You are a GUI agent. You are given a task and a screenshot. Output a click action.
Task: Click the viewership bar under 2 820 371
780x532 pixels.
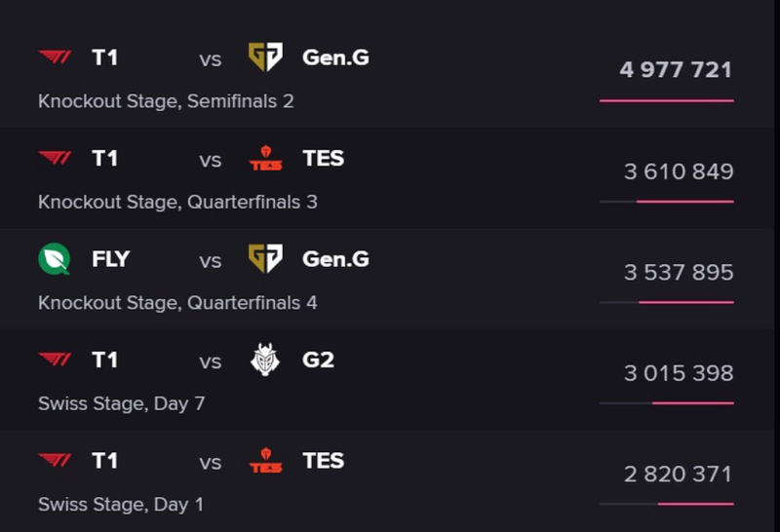[x=667, y=504]
